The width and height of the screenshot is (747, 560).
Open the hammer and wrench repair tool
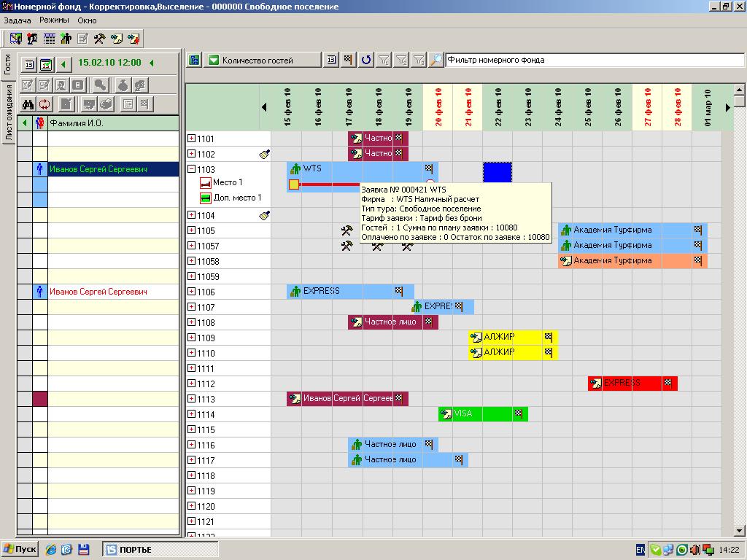(99, 39)
